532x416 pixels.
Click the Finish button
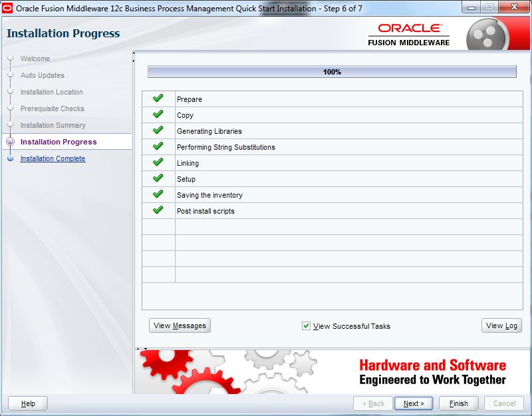tap(459, 403)
